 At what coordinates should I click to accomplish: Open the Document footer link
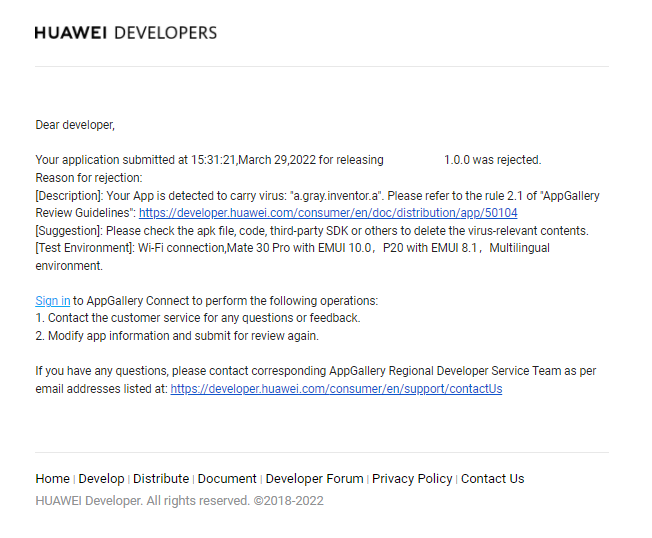point(227,479)
